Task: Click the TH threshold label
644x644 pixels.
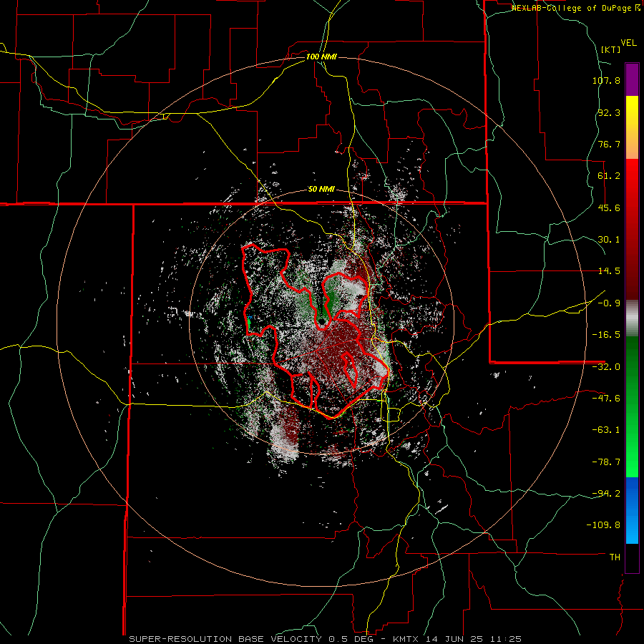Action: [615, 557]
